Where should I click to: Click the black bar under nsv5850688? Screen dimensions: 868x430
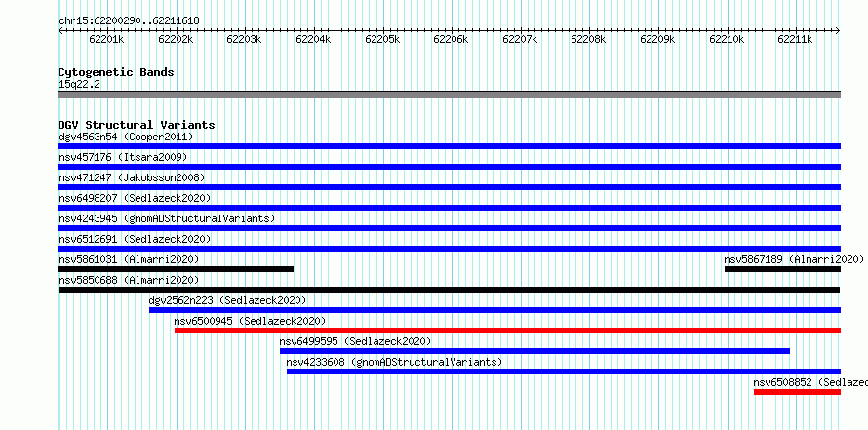(449, 290)
